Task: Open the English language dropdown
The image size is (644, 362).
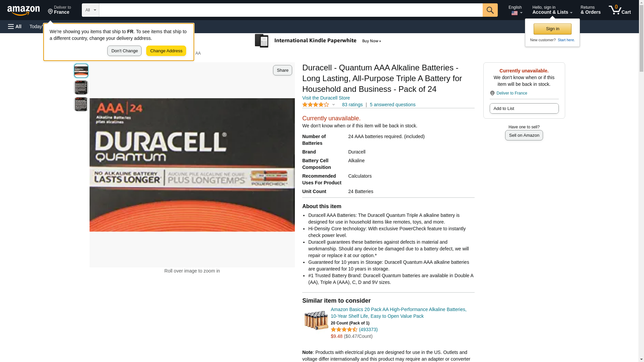Action: 516,10
